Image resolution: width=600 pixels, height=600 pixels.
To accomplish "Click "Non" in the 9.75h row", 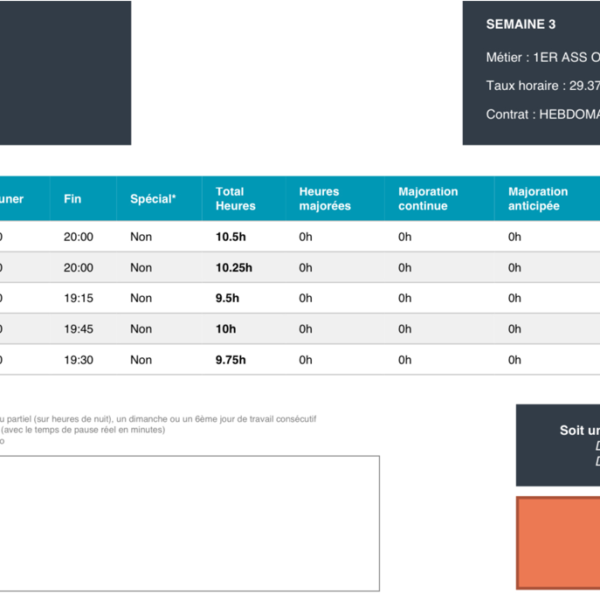I will pyautogui.click(x=141, y=360).
